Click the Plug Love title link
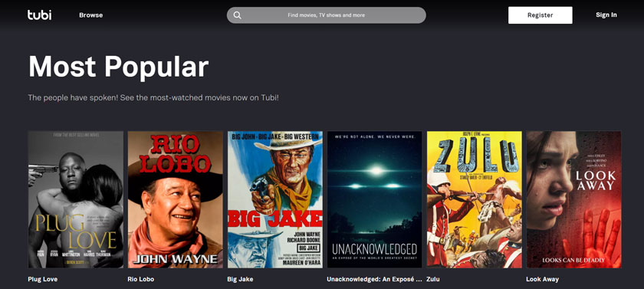Screen dimensions: 644x289 43,279
